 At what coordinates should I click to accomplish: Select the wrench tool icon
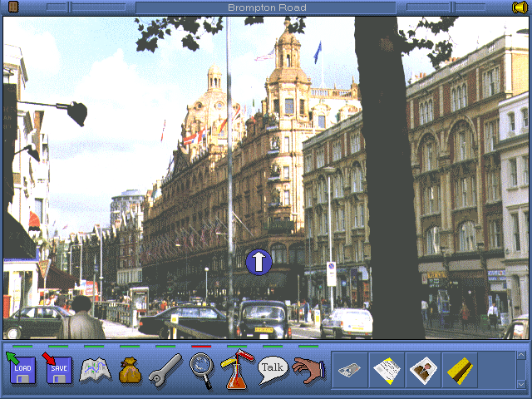click(165, 369)
